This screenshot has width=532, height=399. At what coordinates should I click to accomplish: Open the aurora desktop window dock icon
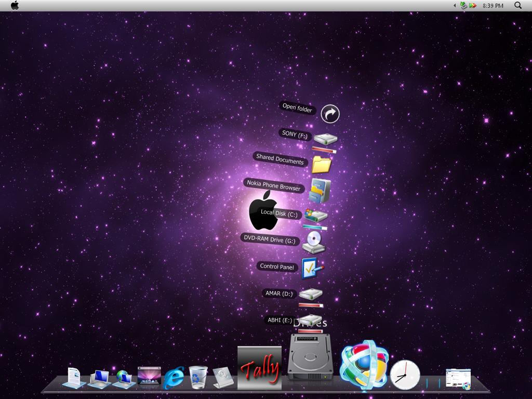pyautogui.click(x=149, y=376)
